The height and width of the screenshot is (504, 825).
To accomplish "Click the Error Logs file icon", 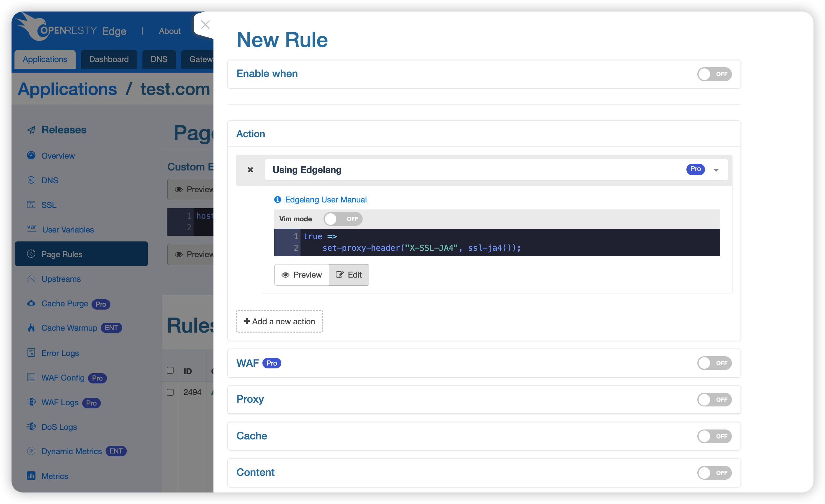I will tap(31, 353).
